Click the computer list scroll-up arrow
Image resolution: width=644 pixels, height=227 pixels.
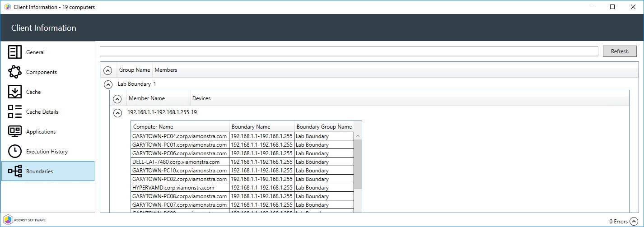pyautogui.click(x=358, y=135)
